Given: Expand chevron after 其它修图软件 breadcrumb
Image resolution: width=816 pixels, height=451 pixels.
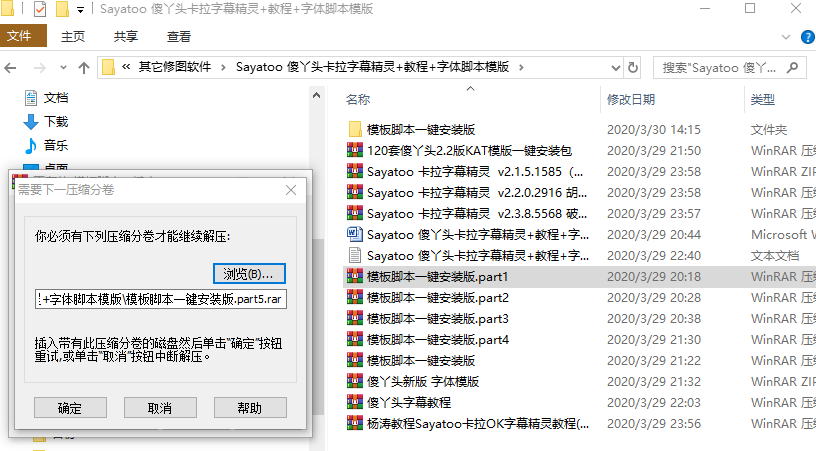Looking at the screenshot, I should [223, 68].
